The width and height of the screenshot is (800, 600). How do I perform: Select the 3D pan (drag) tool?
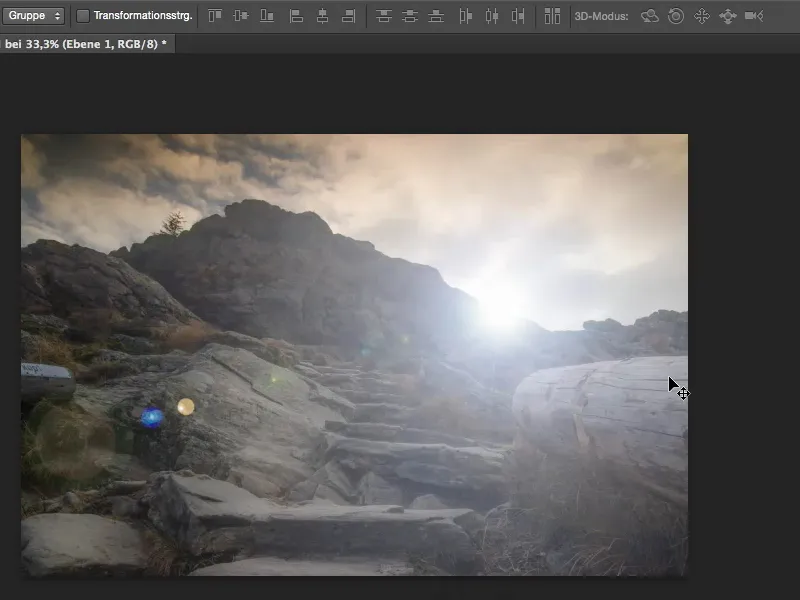click(702, 16)
